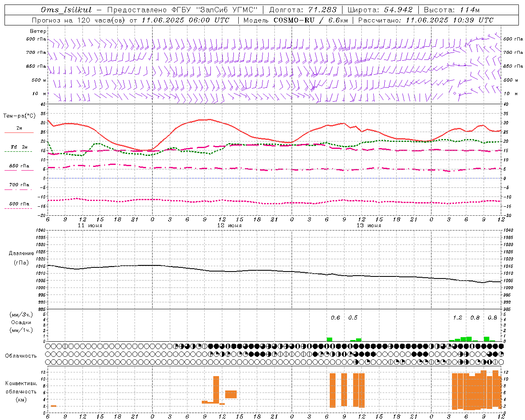Click the Широта: 54.942 value
Screen dimensions: 525x420
380,10
